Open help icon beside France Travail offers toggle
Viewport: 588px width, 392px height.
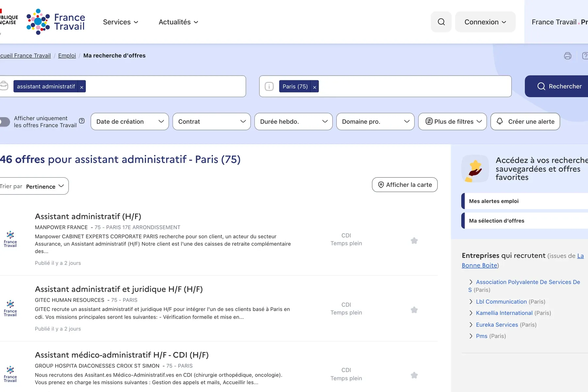[x=82, y=121]
